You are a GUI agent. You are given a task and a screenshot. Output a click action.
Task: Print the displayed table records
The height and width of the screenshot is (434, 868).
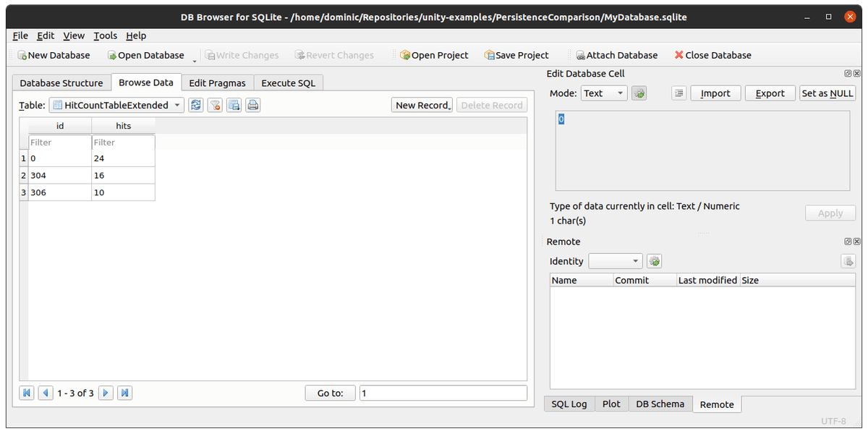252,105
